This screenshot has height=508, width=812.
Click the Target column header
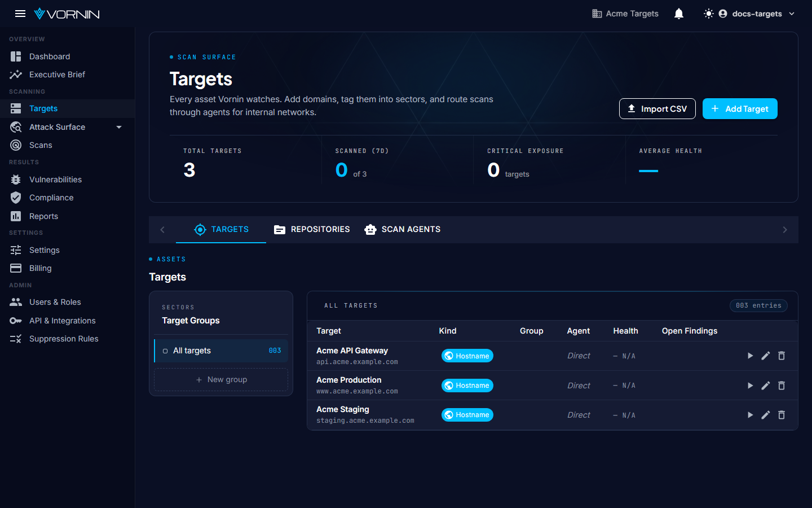point(329,331)
